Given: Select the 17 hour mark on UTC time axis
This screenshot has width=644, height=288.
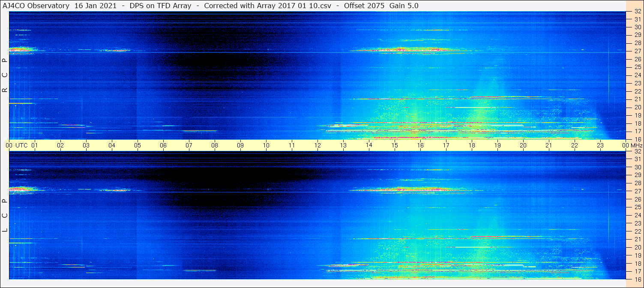Looking at the screenshot, I should (x=446, y=145).
